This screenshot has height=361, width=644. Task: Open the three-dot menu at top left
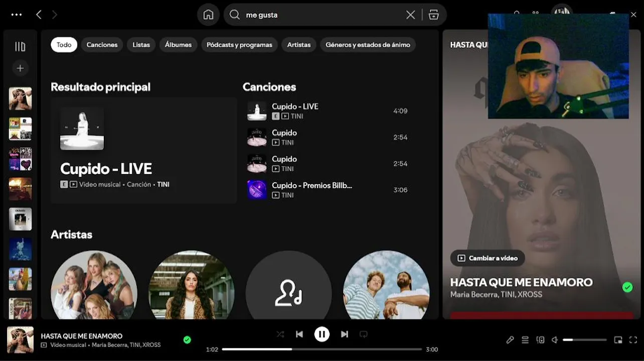[17, 15]
